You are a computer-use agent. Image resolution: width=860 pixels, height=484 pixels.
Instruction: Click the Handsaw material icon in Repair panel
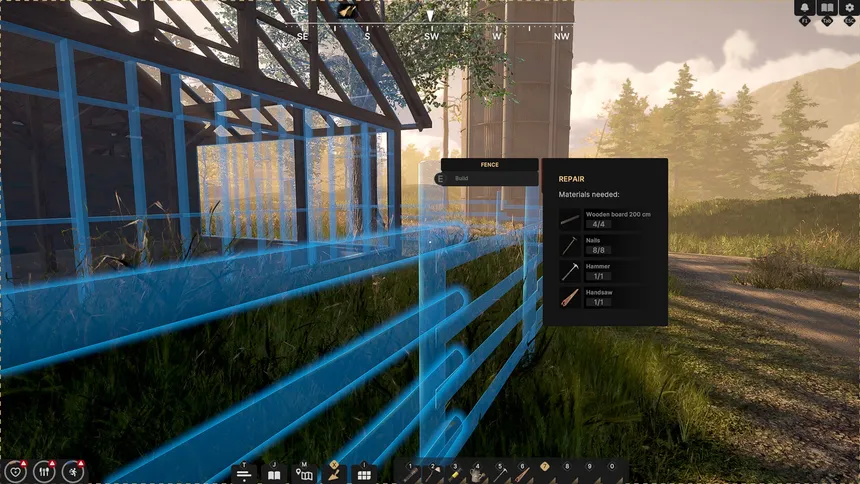click(570, 298)
